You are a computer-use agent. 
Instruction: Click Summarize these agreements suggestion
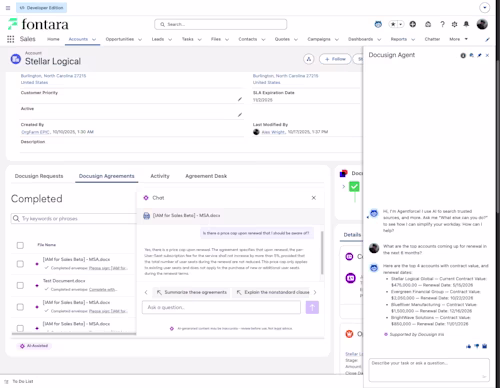pyautogui.click(x=192, y=292)
